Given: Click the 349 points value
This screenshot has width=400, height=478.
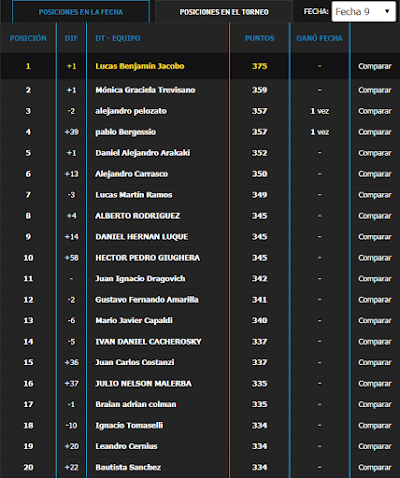Looking at the screenshot, I should coord(259,195).
